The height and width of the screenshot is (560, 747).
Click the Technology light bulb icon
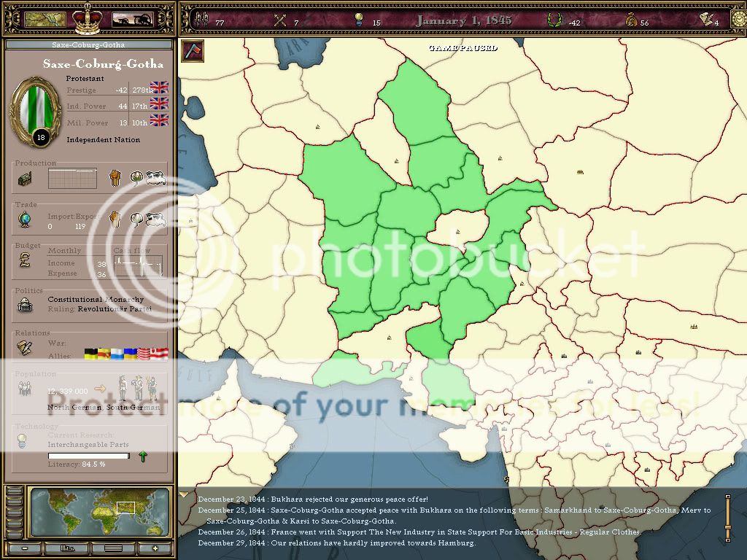click(x=23, y=440)
